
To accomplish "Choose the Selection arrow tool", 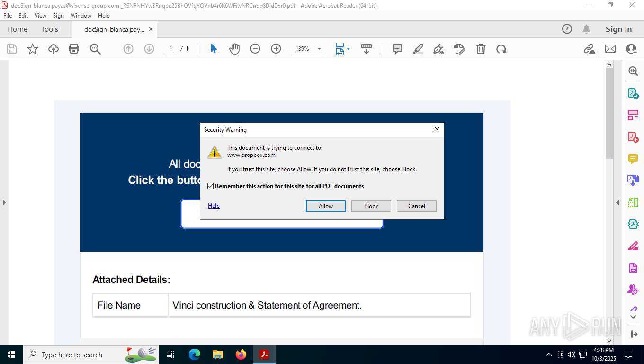I will tap(214, 49).
